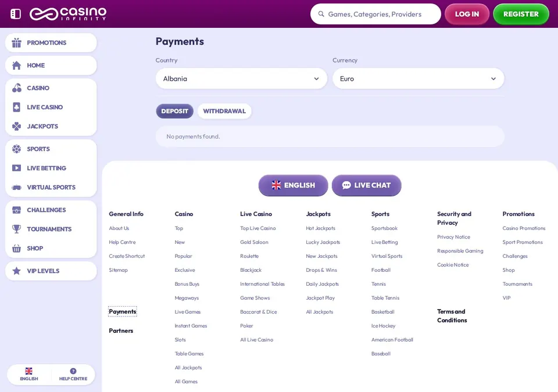The height and width of the screenshot is (392, 558).
Task: Select the Deposit tab
Action: (174, 111)
